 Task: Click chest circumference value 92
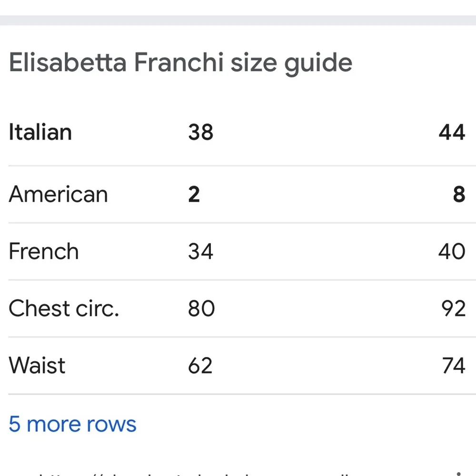(x=453, y=308)
